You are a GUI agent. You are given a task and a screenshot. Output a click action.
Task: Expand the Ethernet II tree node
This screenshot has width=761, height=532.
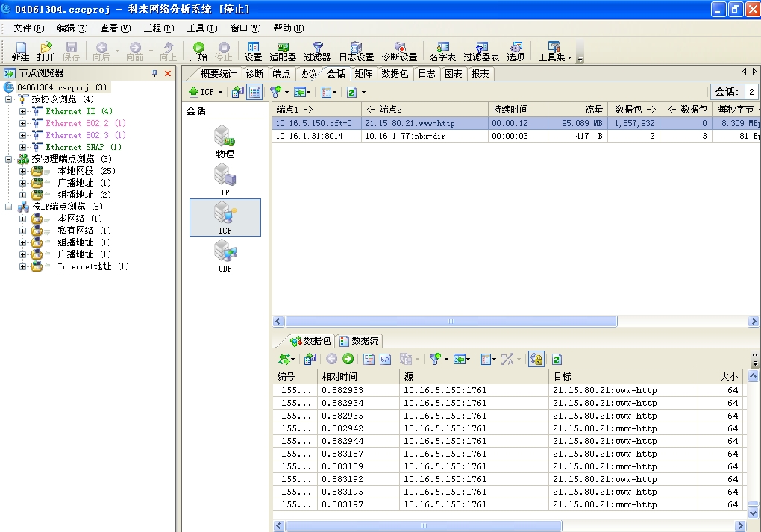[x=22, y=111]
